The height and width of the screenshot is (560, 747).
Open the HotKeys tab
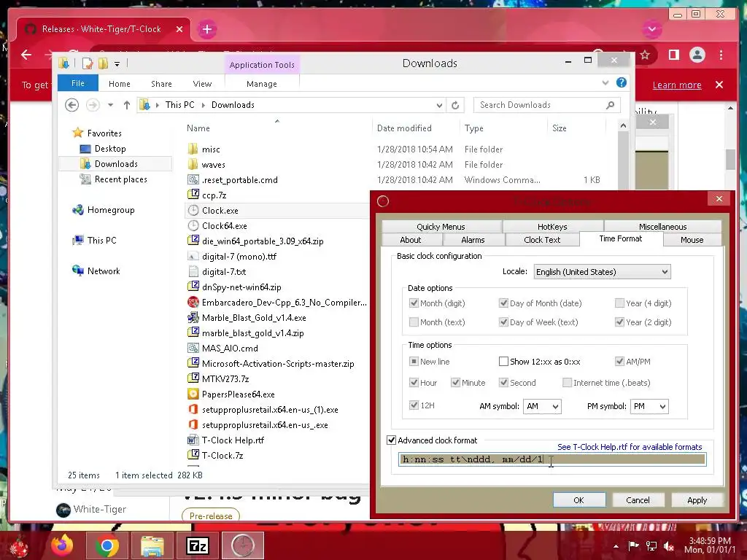(x=553, y=227)
